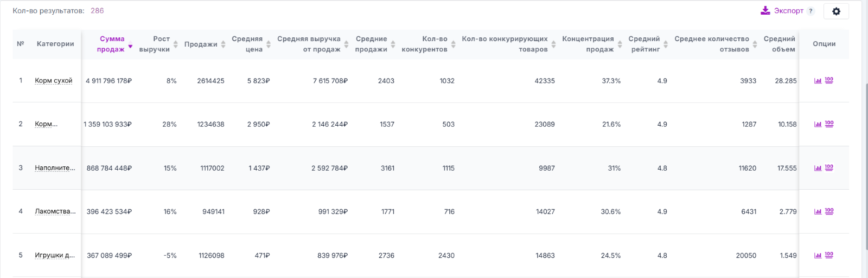The image size is (868, 278).
Task: Open the top 100 icon for Лакомства row
Action: tap(829, 211)
